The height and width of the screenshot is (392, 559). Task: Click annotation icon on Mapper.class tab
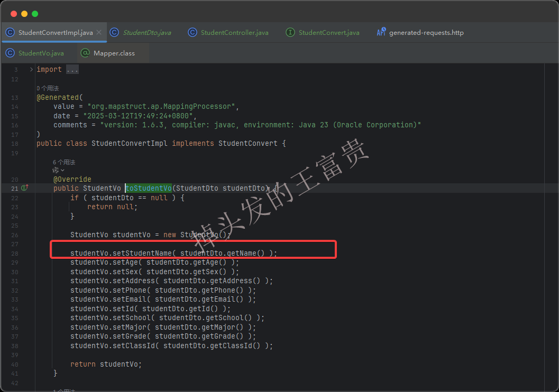coord(85,53)
